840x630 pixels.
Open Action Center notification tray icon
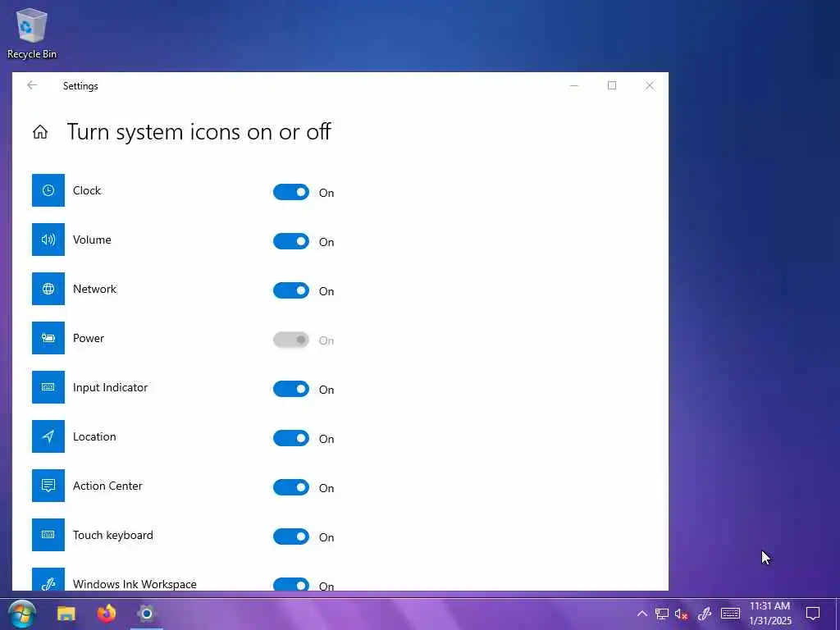coord(813,614)
